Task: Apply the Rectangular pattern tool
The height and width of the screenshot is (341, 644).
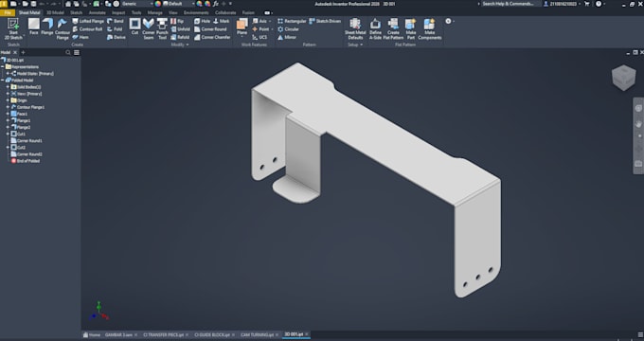Action: point(292,21)
